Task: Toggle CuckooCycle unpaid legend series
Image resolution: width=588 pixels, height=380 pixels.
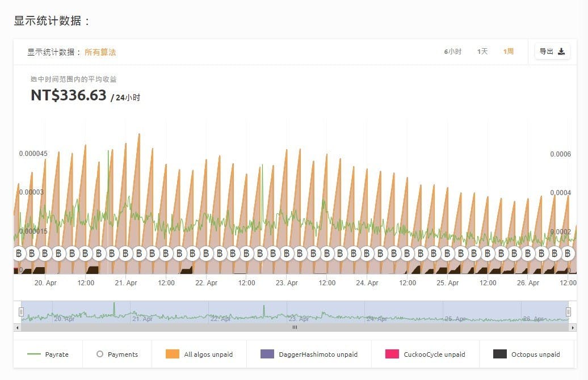Action: [x=425, y=354]
